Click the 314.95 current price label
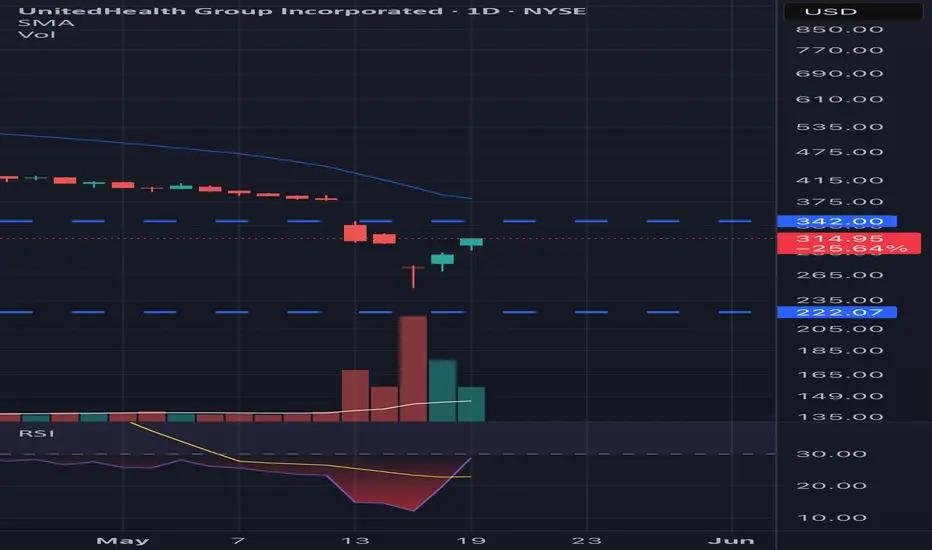The width and height of the screenshot is (932, 550). point(849,244)
